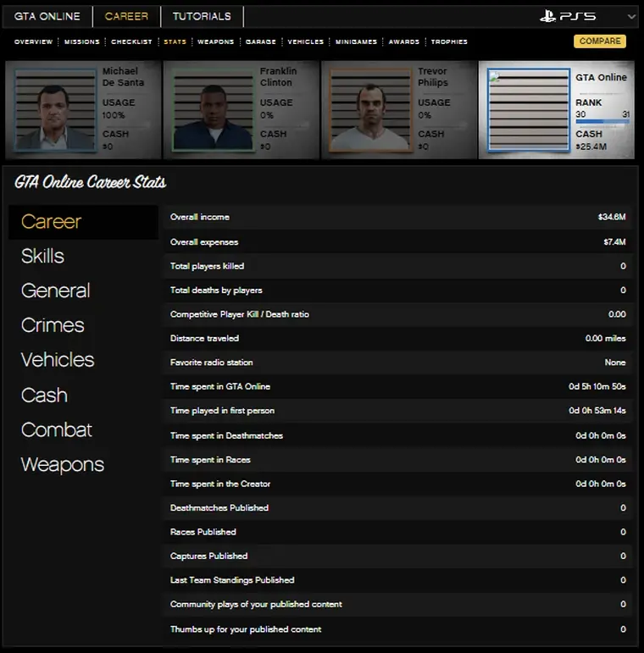The image size is (644, 653).
Task: Switch to the GTA ONLINE tab
Action: [x=47, y=17]
